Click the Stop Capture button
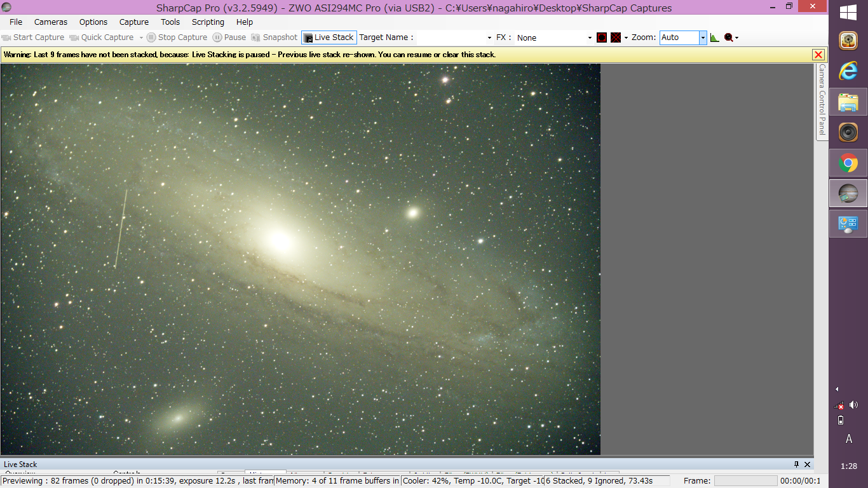The height and width of the screenshot is (488, 868). pyautogui.click(x=177, y=37)
